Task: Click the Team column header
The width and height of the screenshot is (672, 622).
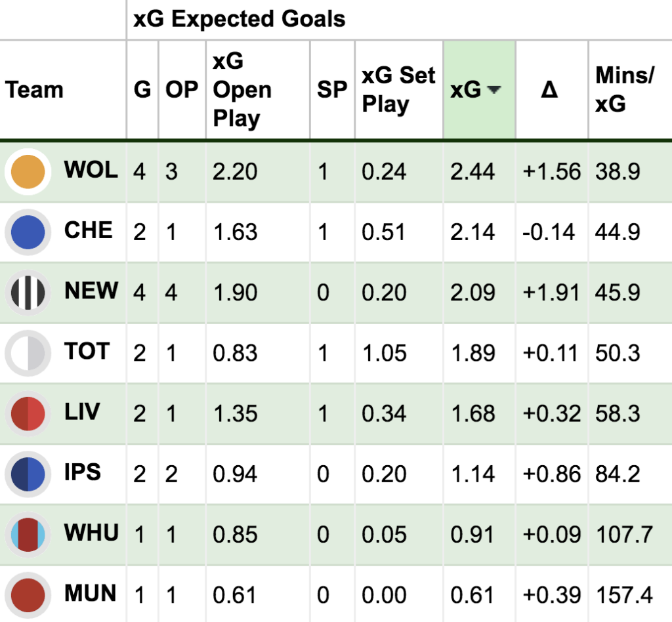Action: [x=34, y=89]
